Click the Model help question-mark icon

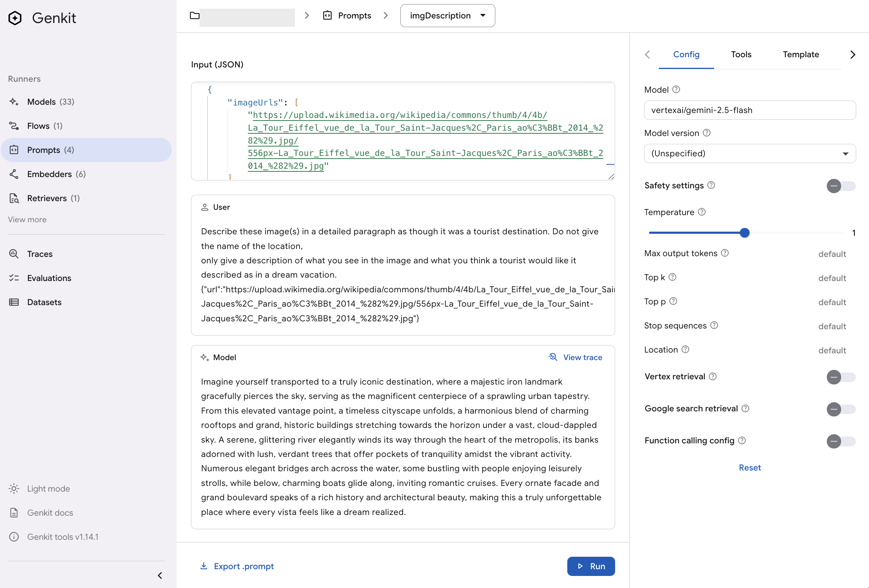676,90
